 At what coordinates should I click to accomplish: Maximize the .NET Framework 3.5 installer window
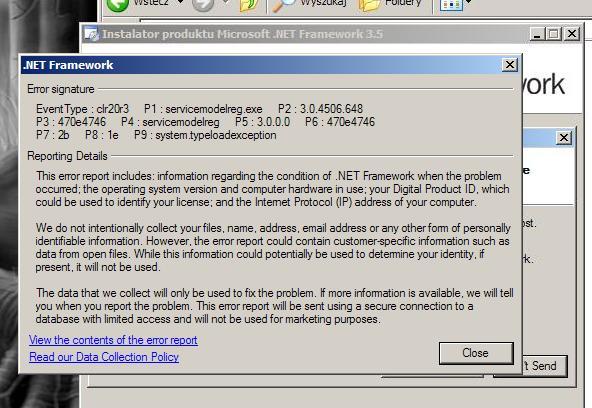(x=554, y=34)
